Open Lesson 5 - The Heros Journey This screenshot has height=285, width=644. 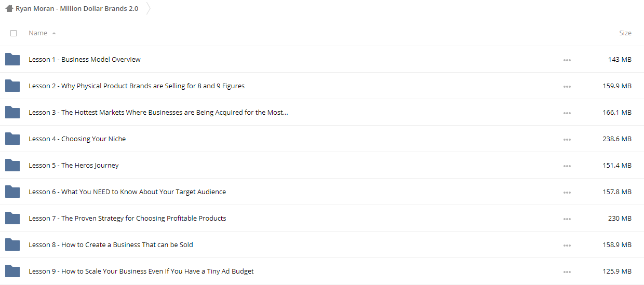click(x=74, y=165)
